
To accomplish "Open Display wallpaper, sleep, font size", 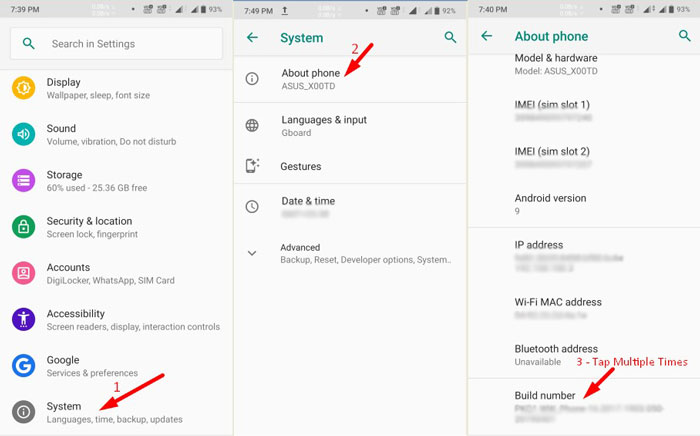I will 116,88.
